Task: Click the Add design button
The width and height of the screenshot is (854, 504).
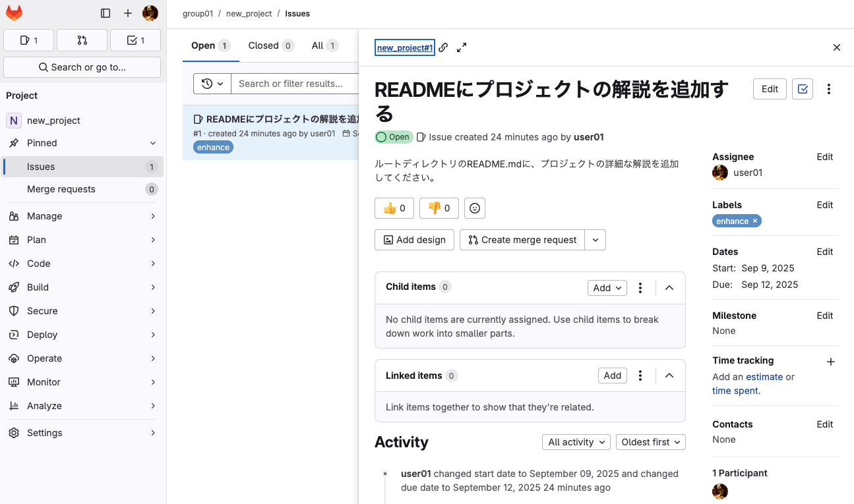Action: coord(415,240)
